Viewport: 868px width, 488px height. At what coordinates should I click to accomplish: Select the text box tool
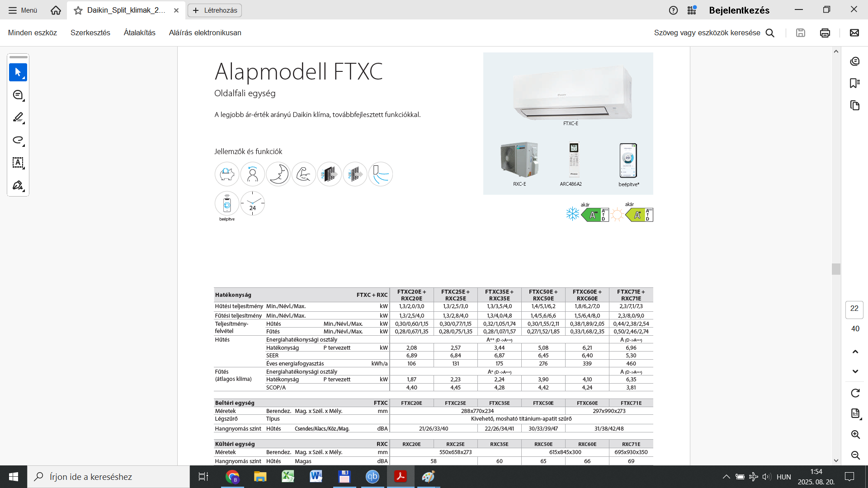click(18, 163)
